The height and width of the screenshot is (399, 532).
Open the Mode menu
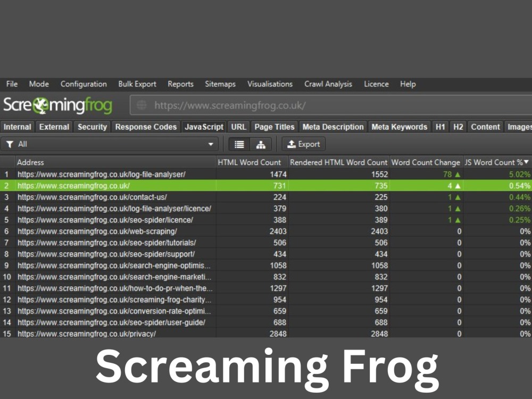[x=39, y=84]
